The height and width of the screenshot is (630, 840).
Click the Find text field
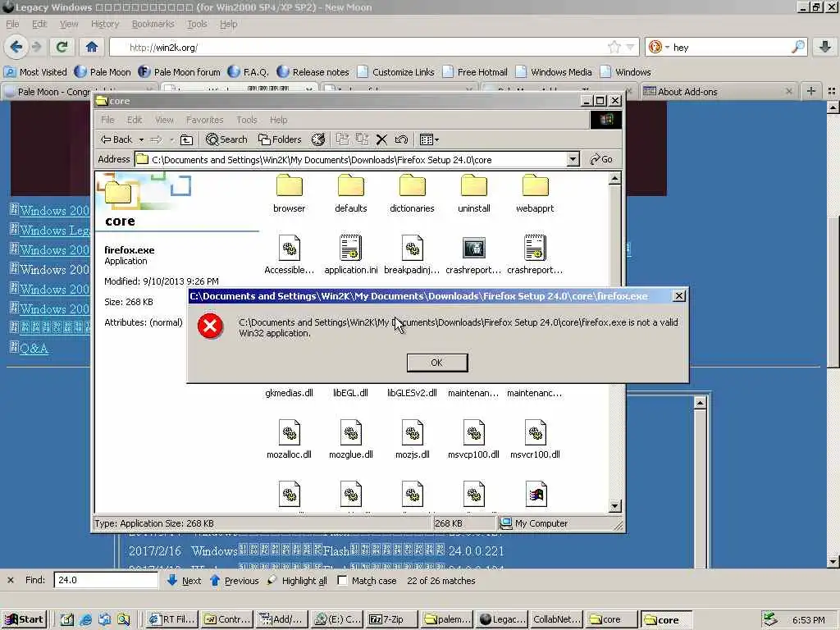(x=106, y=580)
